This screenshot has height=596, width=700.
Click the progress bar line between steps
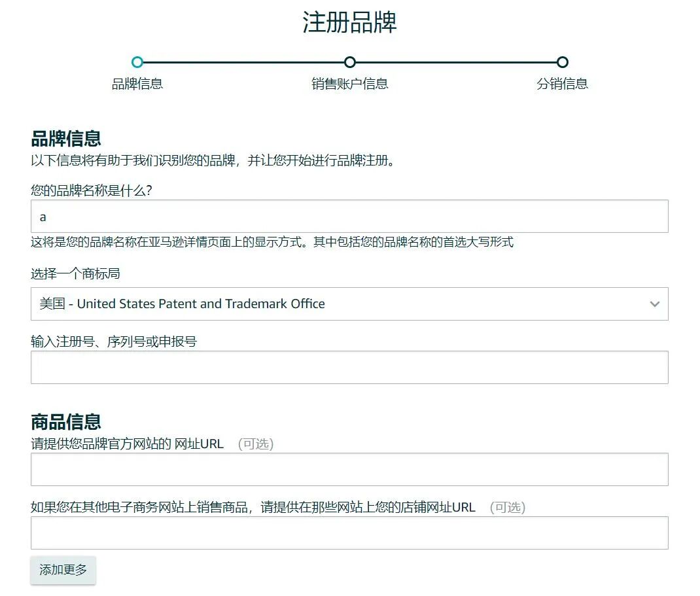(x=242, y=62)
